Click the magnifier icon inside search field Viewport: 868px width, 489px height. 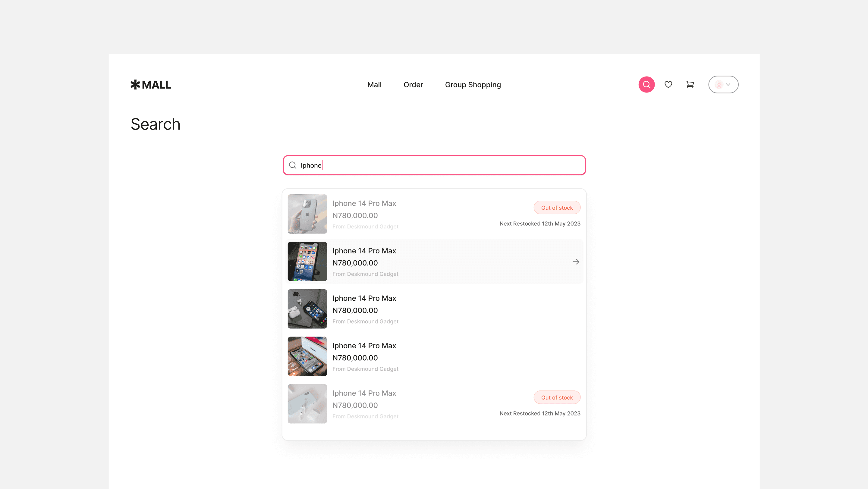(x=292, y=165)
